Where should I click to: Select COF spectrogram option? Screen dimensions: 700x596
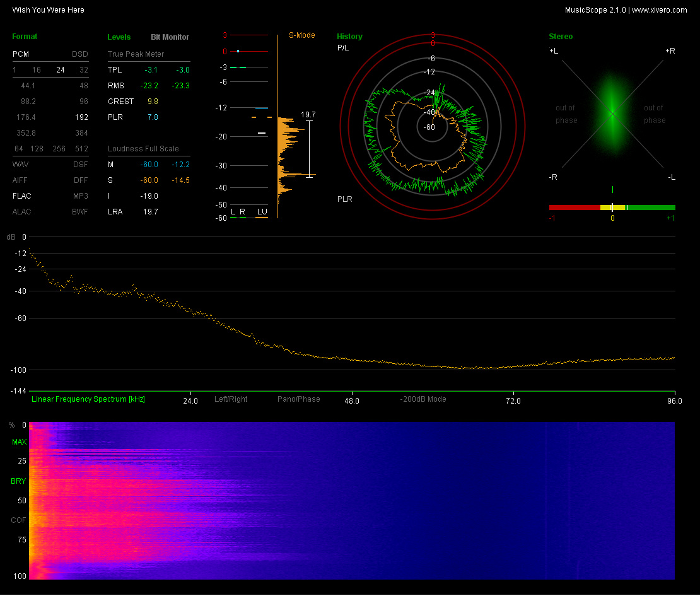(19, 520)
